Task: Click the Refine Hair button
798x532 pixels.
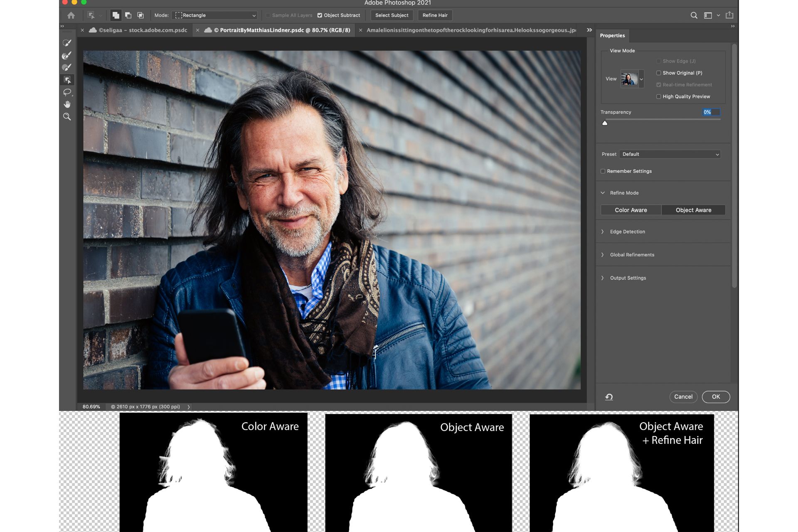Action: coord(435,15)
